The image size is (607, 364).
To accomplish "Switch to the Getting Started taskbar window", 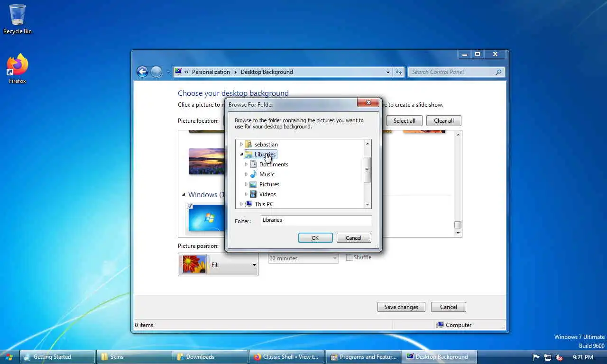I will pyautogui.click(x=57, y=357).
